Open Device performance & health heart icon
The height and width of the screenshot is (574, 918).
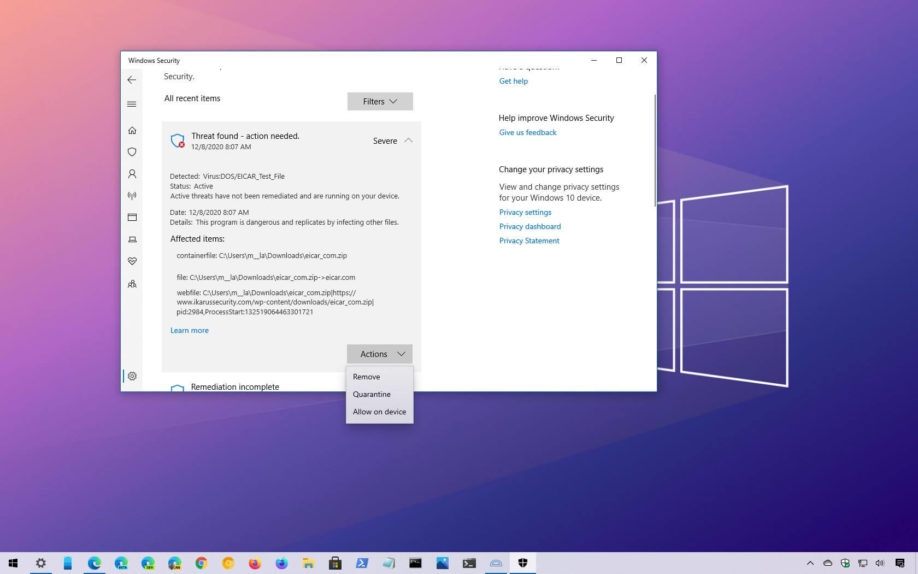tap(132, 261)
